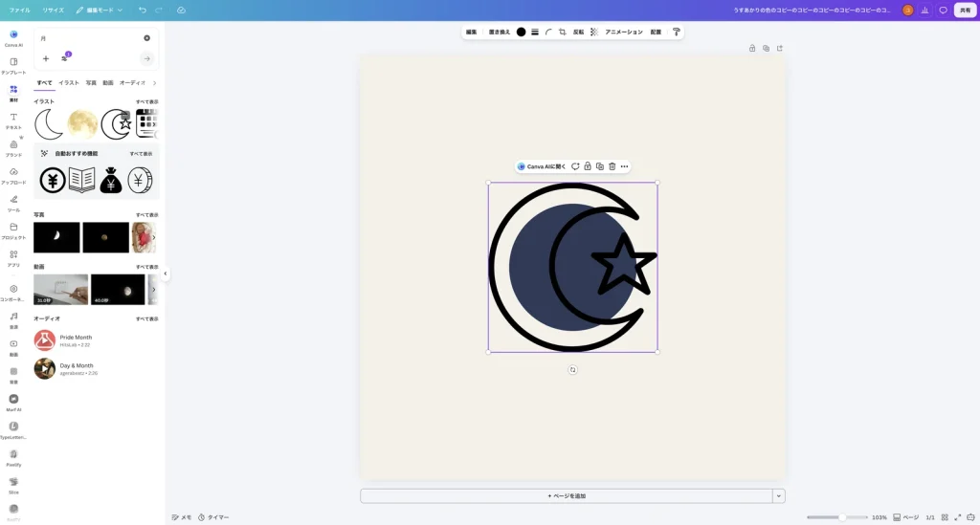980x525 pixels.
Task: Open the music note 音楽 sidebar icon
Action: click(x=13, y=319)
